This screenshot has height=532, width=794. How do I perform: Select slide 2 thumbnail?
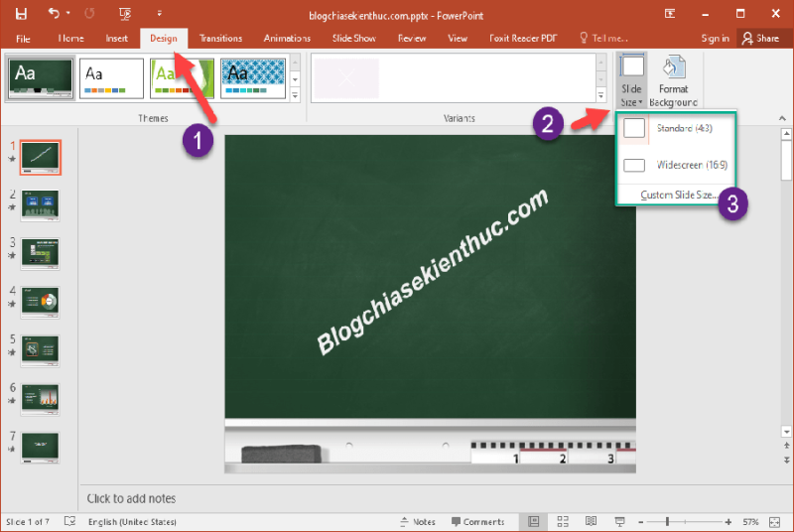pyautogui.click(x=40, y=205)
